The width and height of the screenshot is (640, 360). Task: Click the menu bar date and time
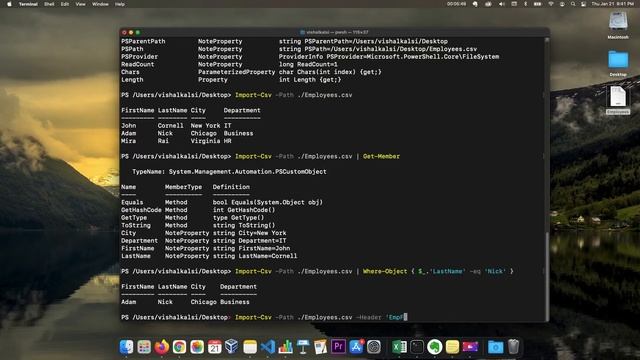613,4
